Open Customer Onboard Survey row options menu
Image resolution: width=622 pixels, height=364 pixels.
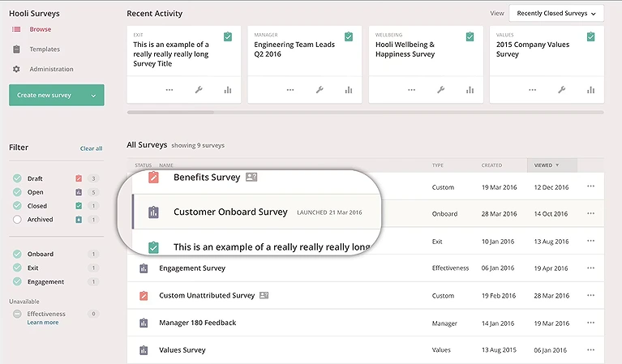590,213
